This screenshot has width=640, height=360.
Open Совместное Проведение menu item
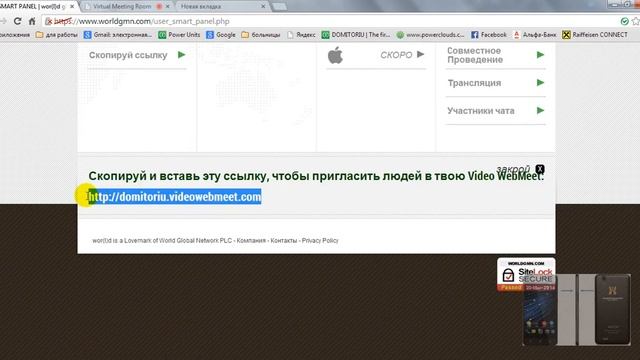[x=475, y=55]
